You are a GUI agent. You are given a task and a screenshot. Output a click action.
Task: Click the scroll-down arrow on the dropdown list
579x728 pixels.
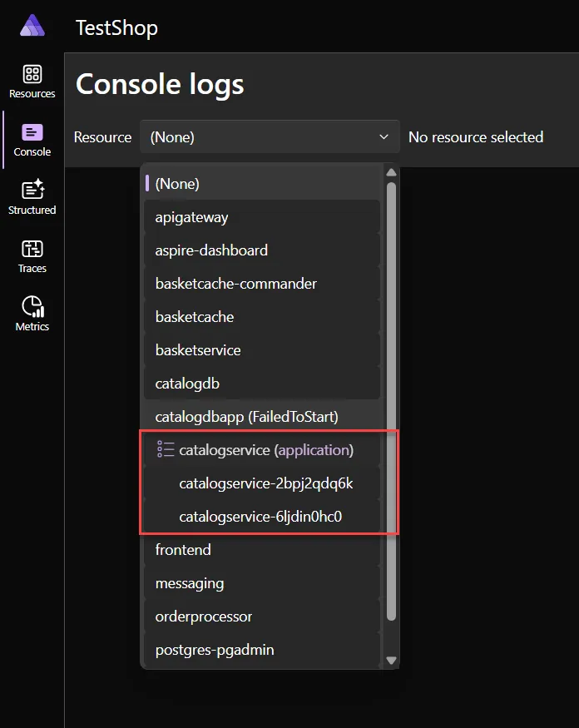pos(391,660)
